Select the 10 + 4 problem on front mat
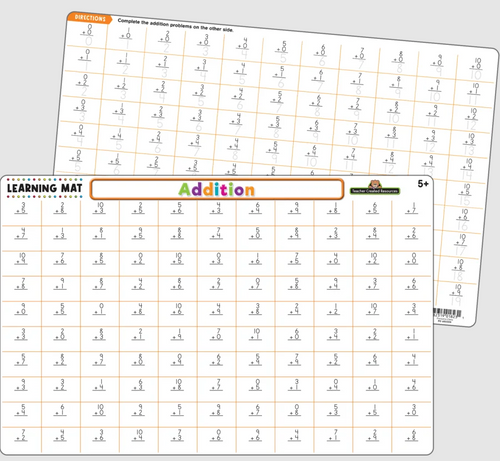 coord(138,435)
